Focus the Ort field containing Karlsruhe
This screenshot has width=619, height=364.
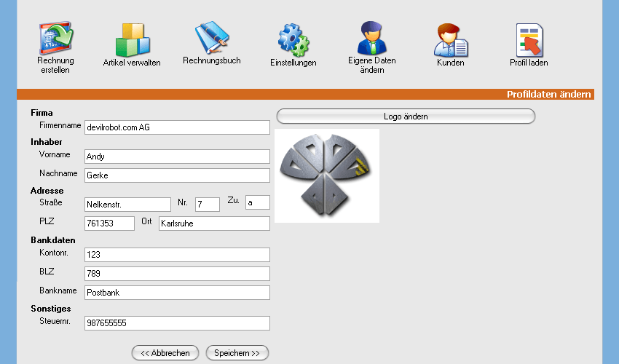[x=214, y=223]
